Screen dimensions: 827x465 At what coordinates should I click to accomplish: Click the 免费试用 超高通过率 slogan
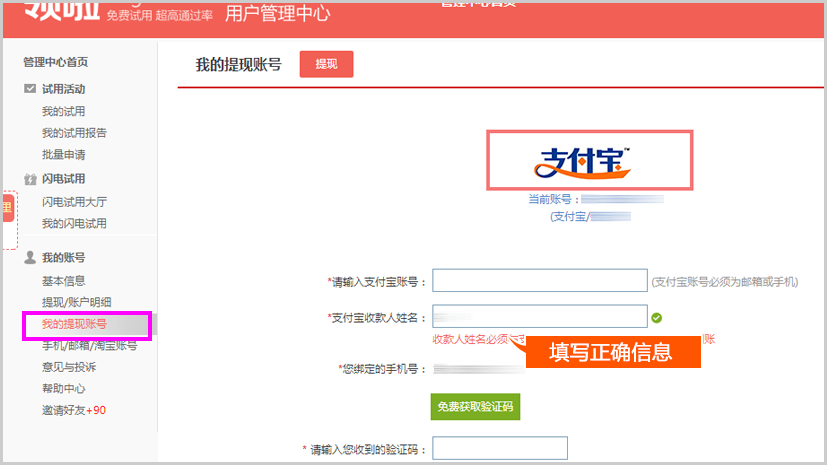160,15
